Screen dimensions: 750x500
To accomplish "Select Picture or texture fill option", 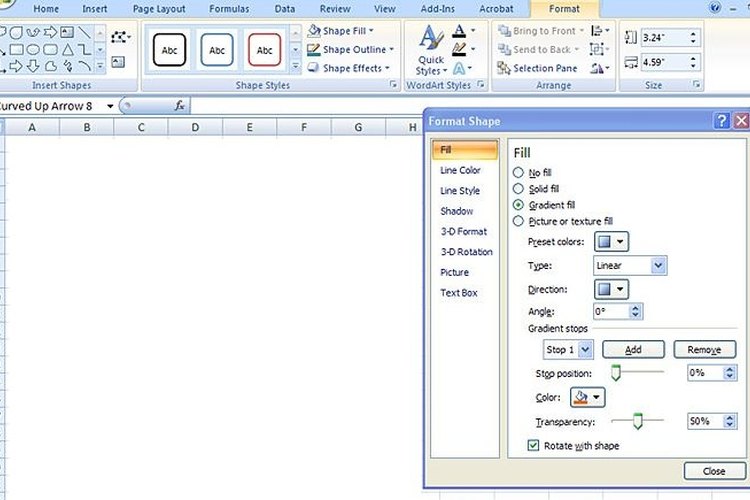I will [x=518, y=221].
